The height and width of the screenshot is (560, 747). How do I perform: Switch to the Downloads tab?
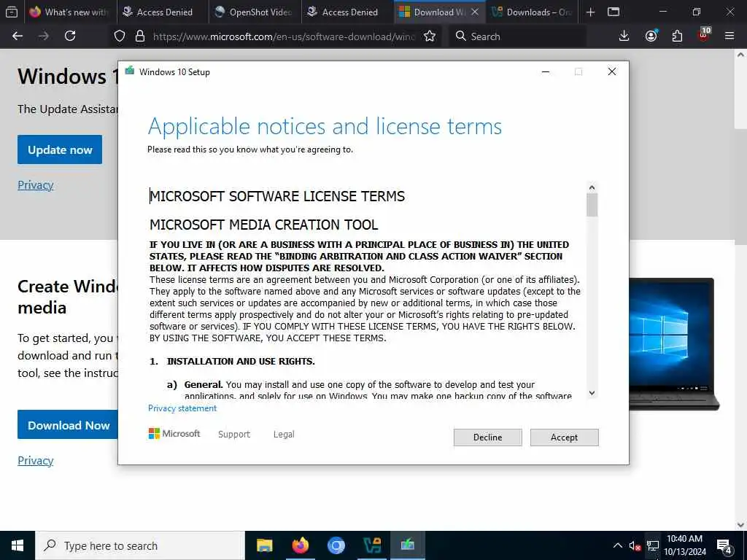tap(532, 12)
